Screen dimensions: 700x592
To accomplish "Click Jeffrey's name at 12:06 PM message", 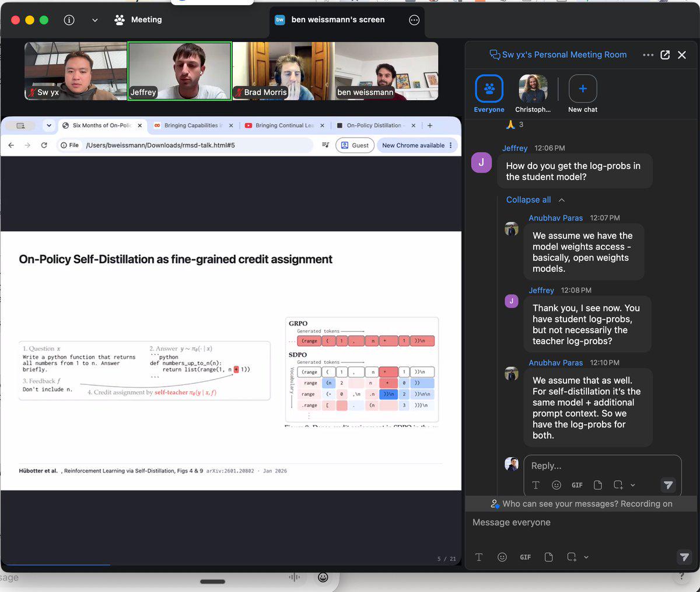I will (514, 148).
